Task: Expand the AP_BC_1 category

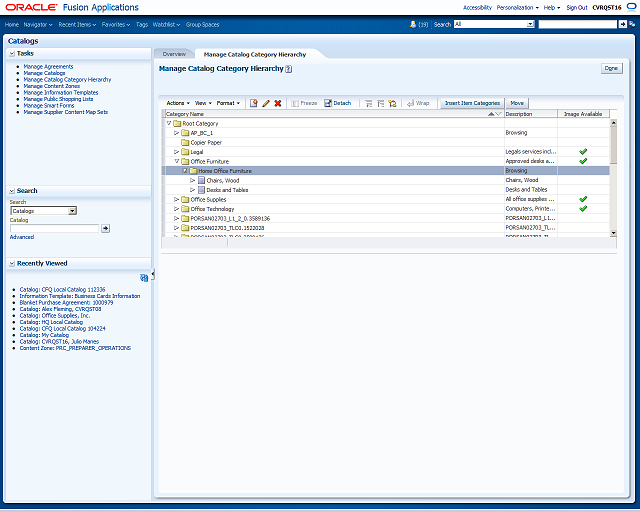Action: coord(176,133)
